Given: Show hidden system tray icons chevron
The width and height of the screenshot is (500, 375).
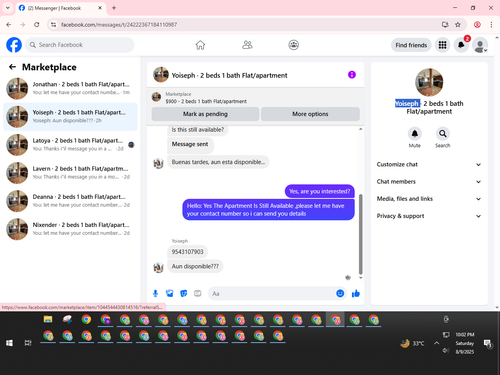Looking at the screenshot, I should coord(436,343).
